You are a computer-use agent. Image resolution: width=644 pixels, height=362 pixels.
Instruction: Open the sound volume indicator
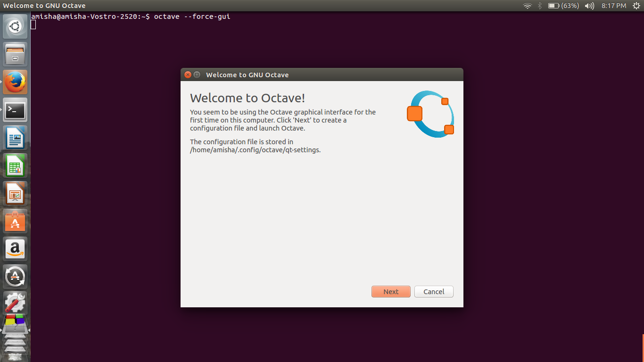tap(589, 6)
